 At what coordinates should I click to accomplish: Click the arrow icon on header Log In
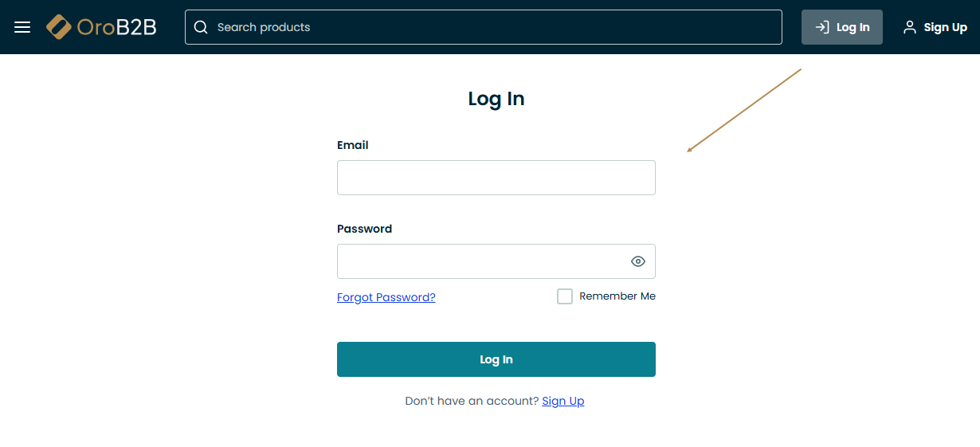point(822,27)
